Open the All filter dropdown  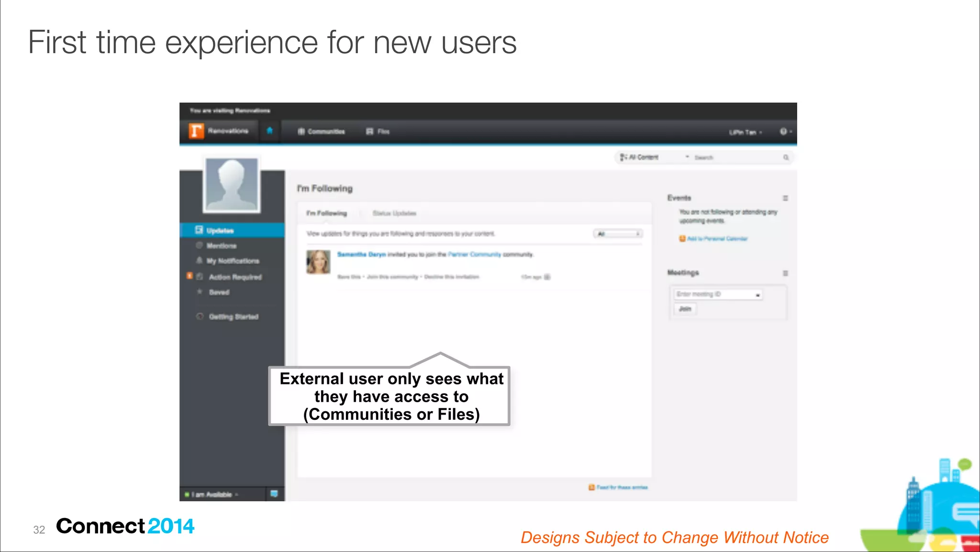(x=618, y=234)
